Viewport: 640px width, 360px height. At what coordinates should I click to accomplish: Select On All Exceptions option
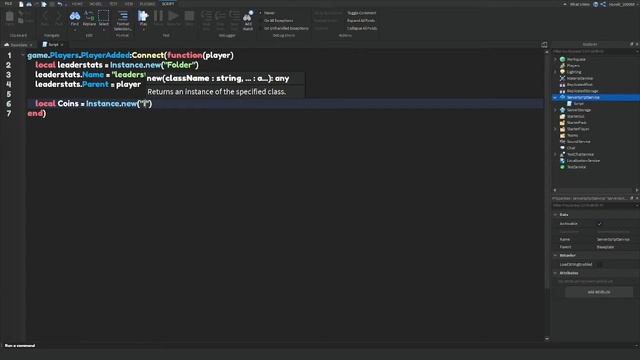click(276, 20)
